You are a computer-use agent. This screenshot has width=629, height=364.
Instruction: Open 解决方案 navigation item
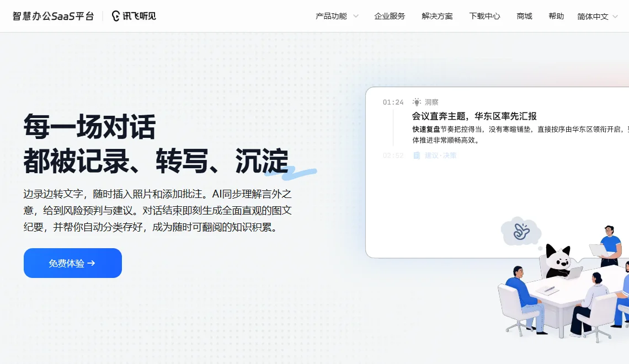click(437, 16)
